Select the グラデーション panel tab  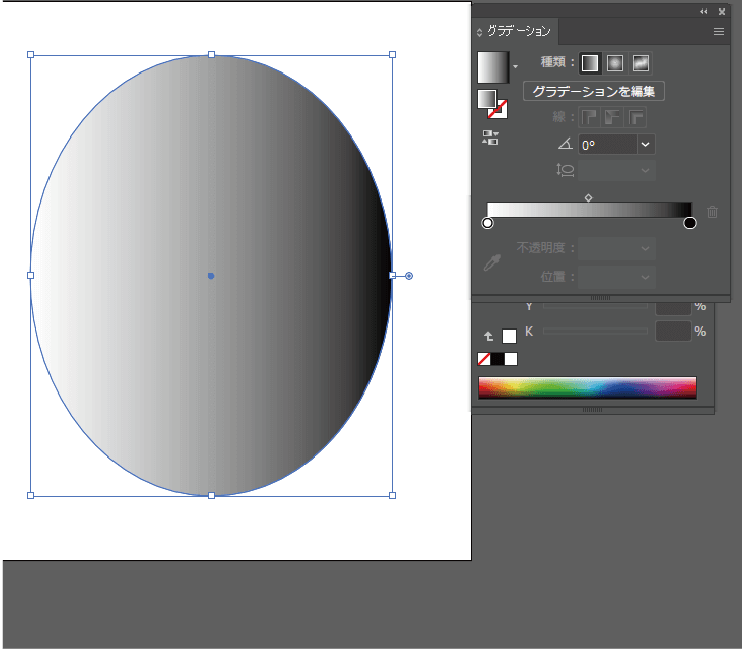[x=518, y=31]
